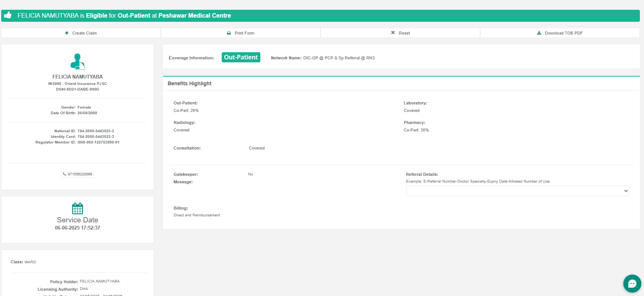Open the chat bubble support widget
The width and height of the screenshot is (644, 296).
[x=632, y=284]
